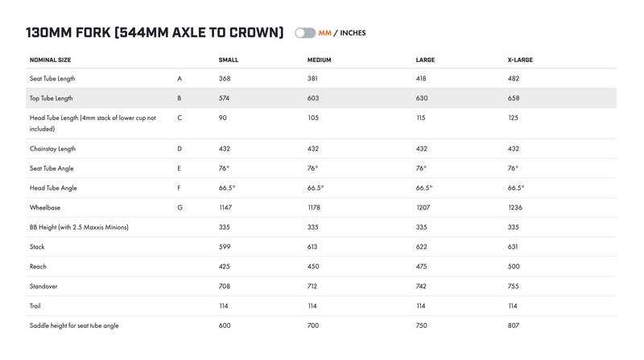Click the Wheelbase row label
Screen dimensions: 644x360
(43, 208)
